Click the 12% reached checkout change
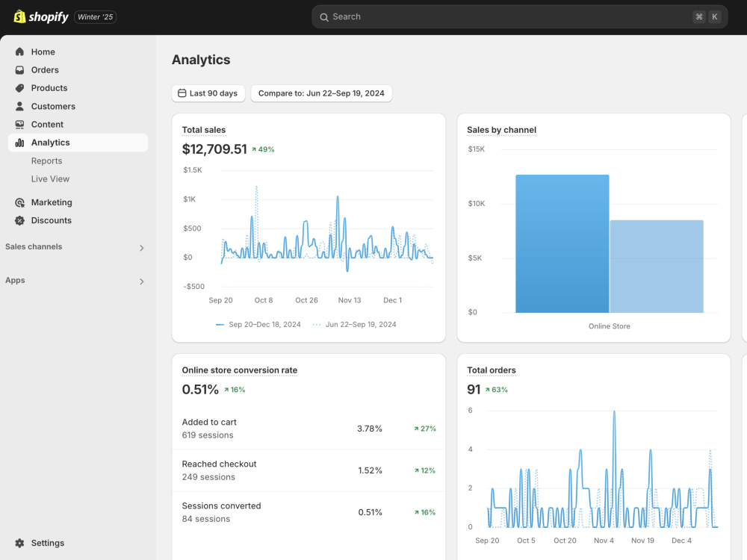The width and height of the screenshot is (747, 560). coord(425,470)
